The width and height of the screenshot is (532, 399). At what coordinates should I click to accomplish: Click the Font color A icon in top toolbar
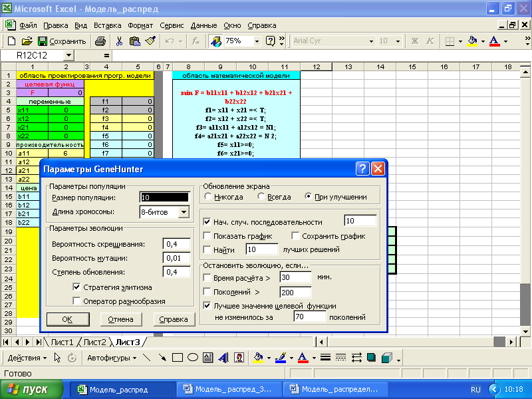pos(494,41)
